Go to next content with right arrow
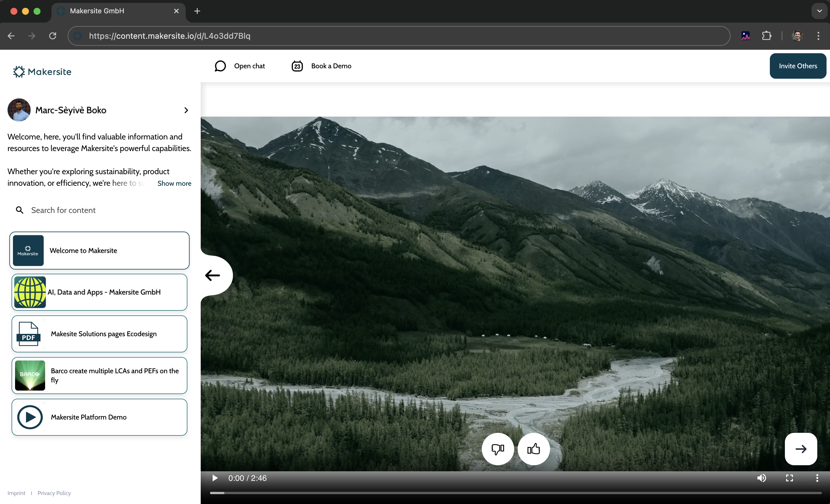Viewport: 830px width, 504px height. click(801, 449)
